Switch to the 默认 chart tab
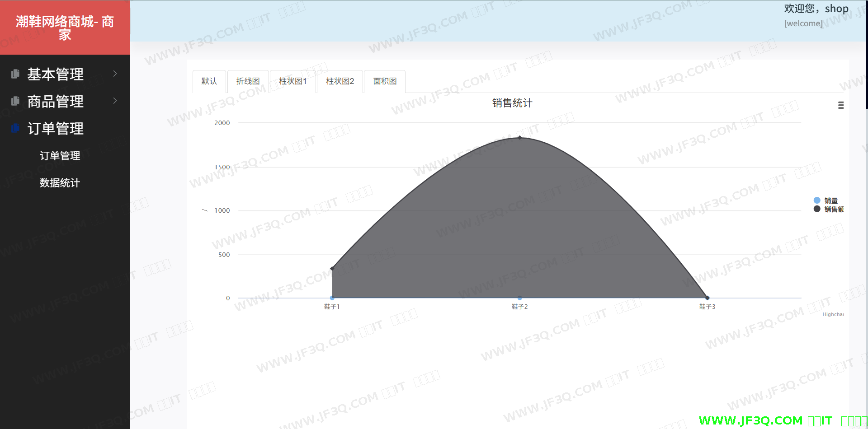 click(x=209, y=81)
